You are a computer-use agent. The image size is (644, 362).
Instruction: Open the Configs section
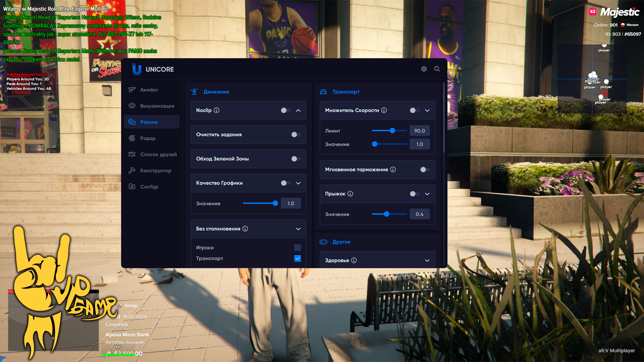click(x=149, y=187)
